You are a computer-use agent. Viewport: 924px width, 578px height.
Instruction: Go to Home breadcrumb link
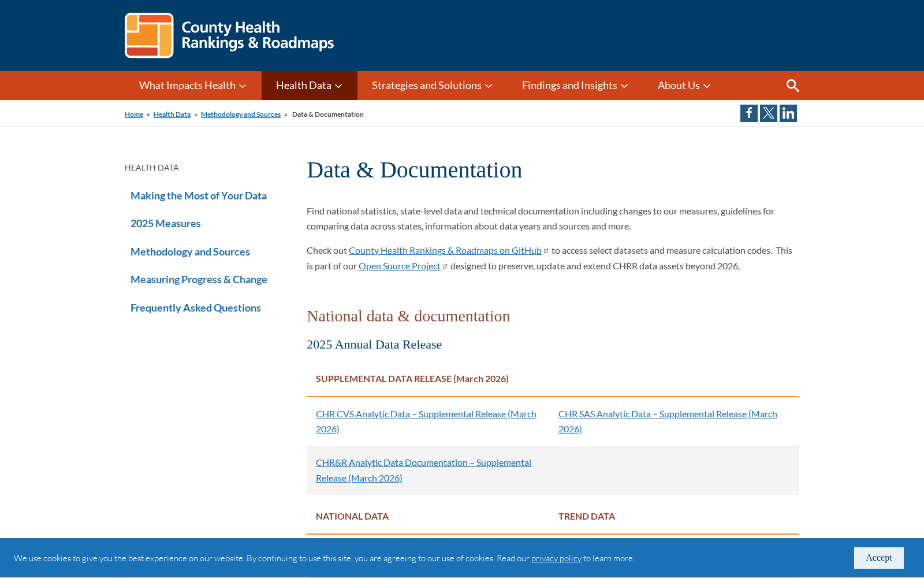pyautogui.click(x=134, y=114)
